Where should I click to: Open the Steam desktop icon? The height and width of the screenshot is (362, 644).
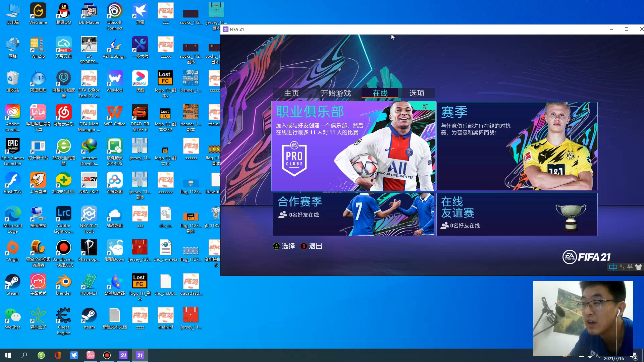pyautogui.click(x=13, y=285)
